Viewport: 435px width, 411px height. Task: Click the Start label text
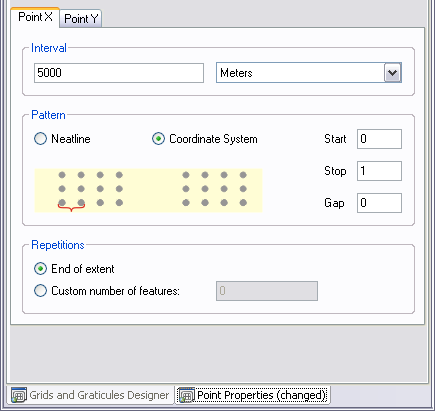[335, 139]
